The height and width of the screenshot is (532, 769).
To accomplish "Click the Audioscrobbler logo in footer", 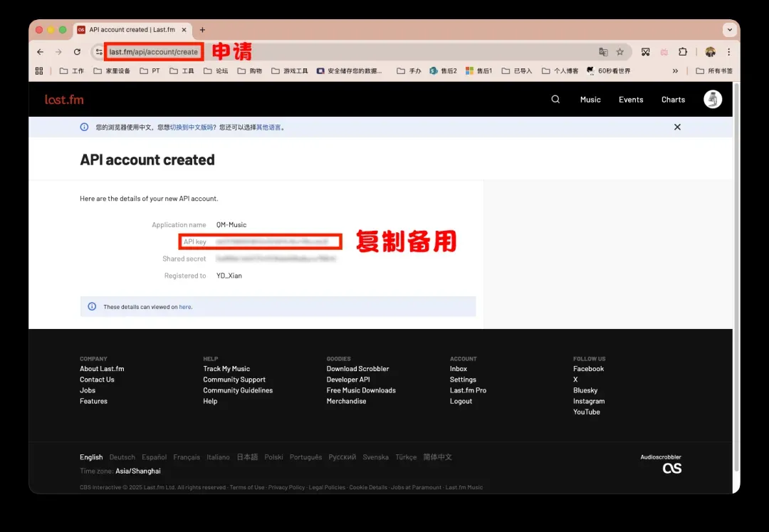I will [x=671, y=468].
